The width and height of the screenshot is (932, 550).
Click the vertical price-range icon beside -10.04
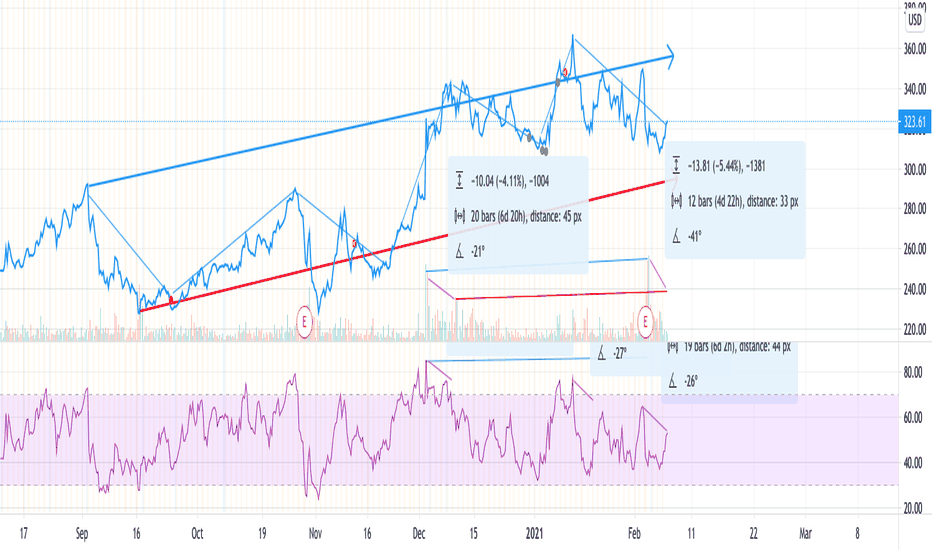(x=459, y=181)
